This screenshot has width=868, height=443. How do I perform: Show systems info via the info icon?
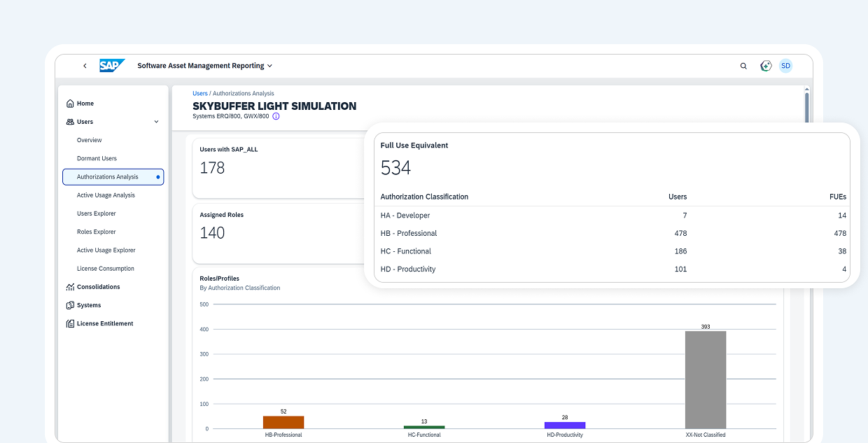(x=276, y=116)
